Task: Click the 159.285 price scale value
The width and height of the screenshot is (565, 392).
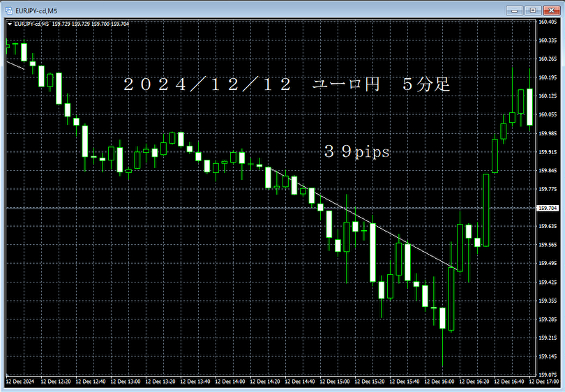Action: pyautogui.click(x=548, y=319)
